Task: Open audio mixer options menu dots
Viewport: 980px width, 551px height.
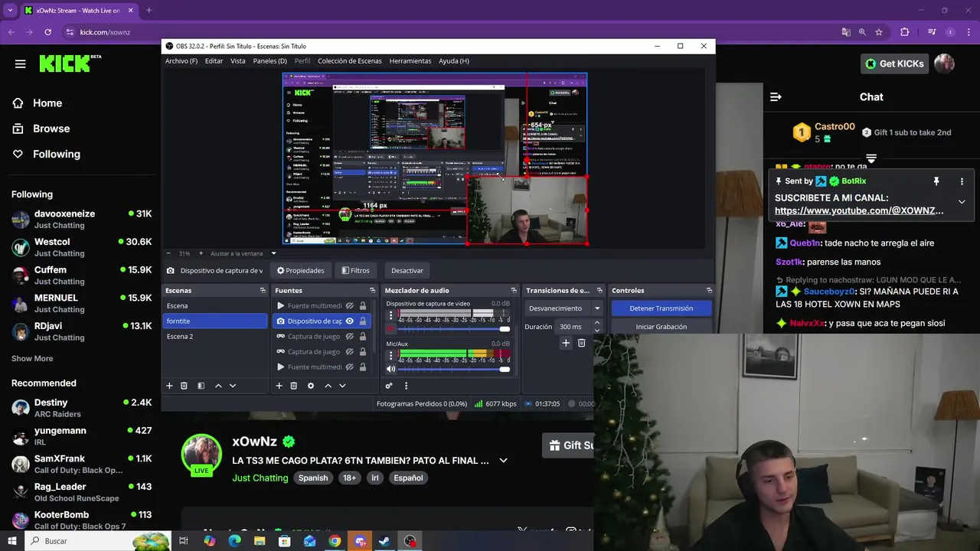Action: (406, 386)
